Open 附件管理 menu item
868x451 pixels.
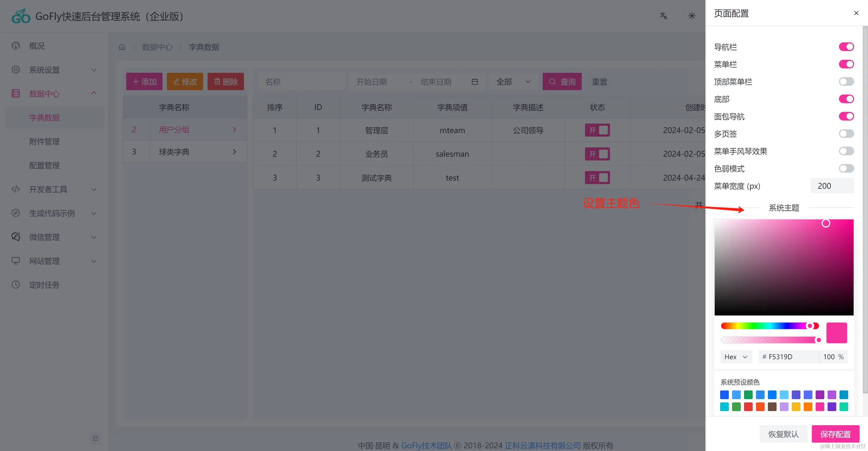pyautogui.click(x=54, y=141)
